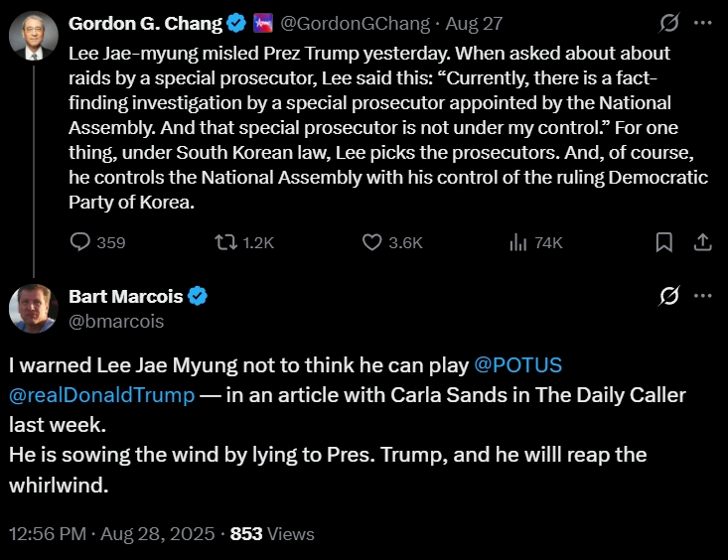The width and height of the screenshot is (728, 560).
Task: Click the Bart Marcois display name
Action: point(126,296)
